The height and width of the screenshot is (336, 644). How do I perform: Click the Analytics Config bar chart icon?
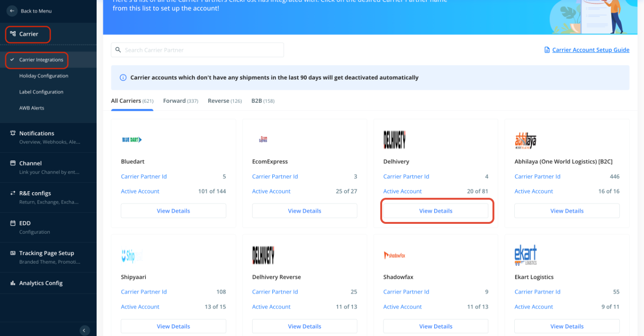coord(13,283)
